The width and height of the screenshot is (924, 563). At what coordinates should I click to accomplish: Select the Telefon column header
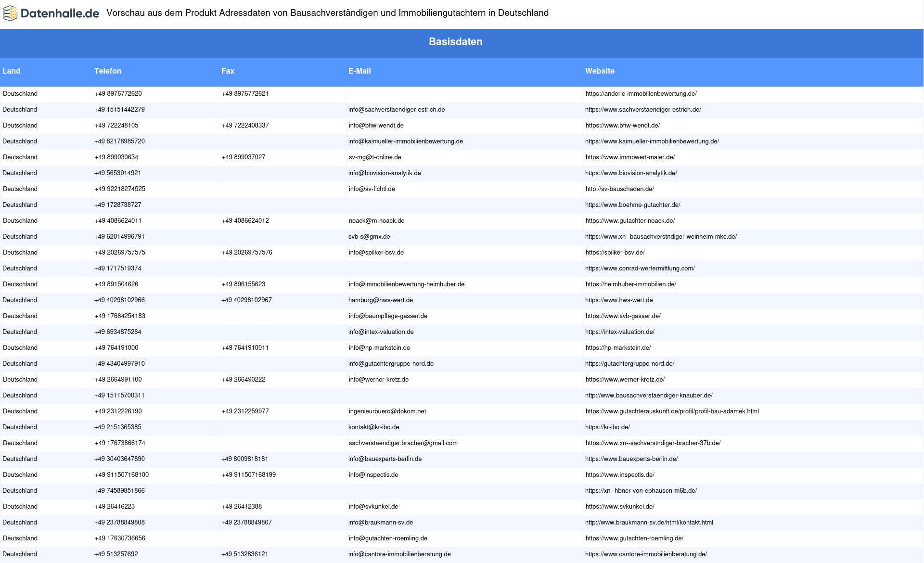tap(108, 71)
